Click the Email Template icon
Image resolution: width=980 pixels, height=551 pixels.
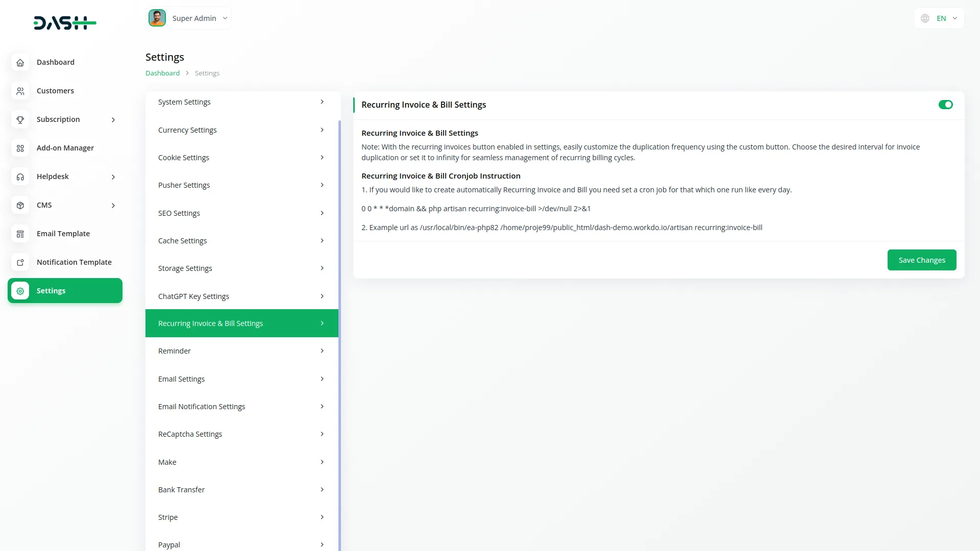(x=20, y=234)
